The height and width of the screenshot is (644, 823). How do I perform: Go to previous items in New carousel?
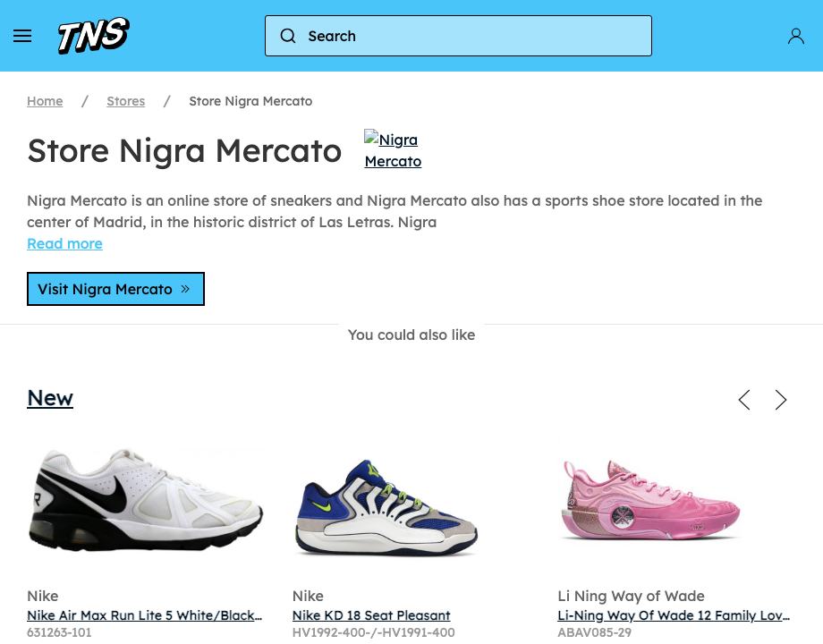(744, 400)
